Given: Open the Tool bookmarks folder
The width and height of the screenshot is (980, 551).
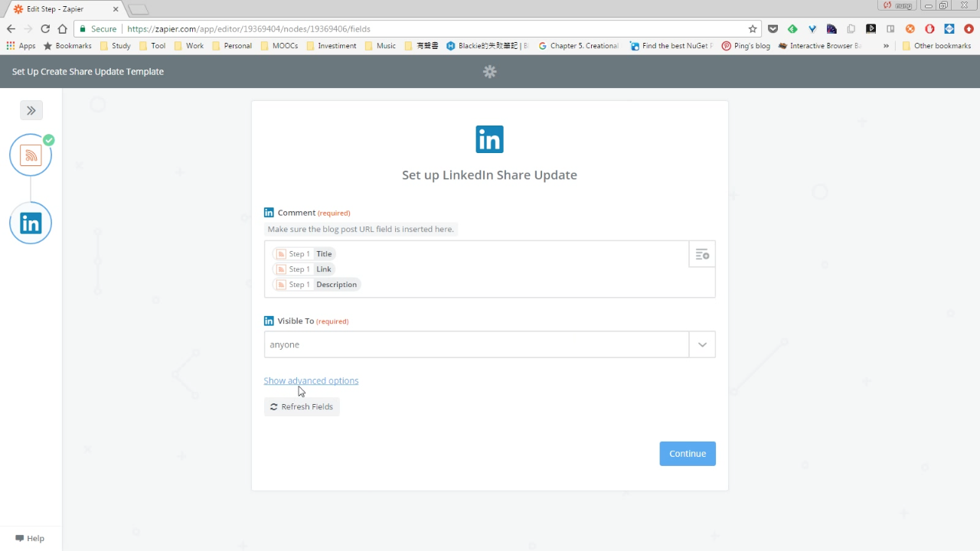Looking at the screenshot, I should (152, 46).
